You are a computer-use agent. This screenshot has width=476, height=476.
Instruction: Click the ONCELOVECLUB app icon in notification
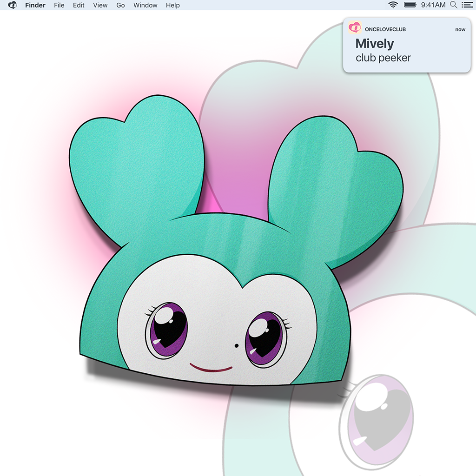[355, 29]
